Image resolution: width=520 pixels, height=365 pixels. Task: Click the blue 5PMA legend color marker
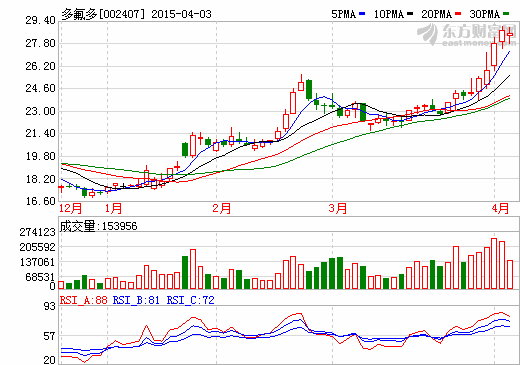[x=362, y=14]
